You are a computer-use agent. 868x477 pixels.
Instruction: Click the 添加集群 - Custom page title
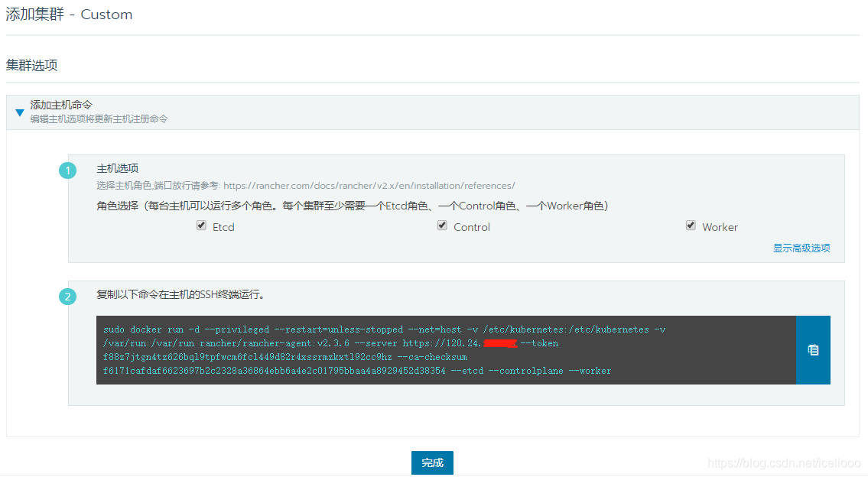69,15
